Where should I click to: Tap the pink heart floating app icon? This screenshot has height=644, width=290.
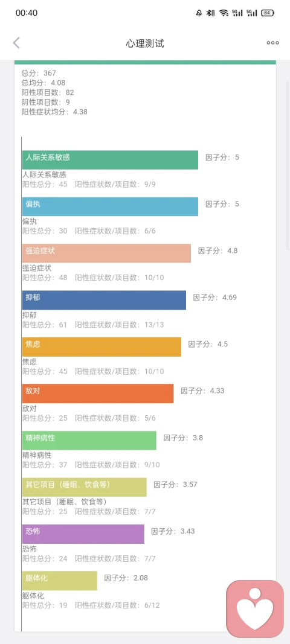point(255,608)
